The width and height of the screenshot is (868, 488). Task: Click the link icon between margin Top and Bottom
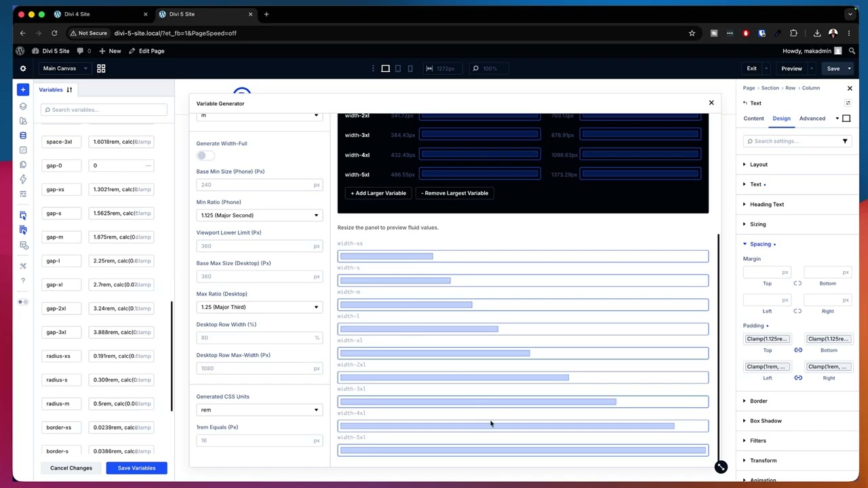[797, 283]
